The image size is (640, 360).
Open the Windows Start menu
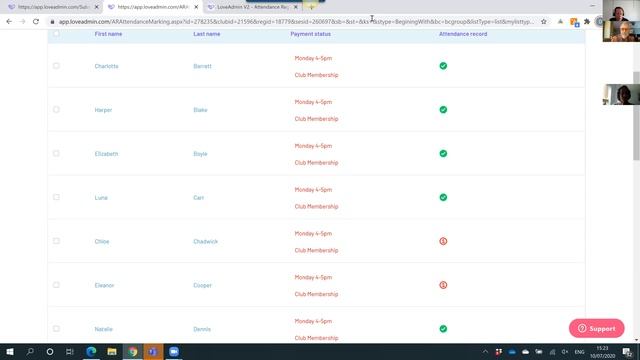pos(10,351)
